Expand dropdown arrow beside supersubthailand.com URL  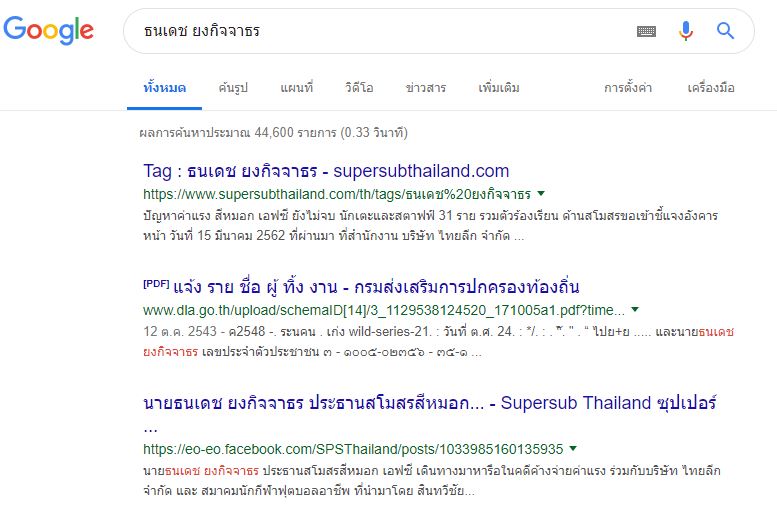541,193
